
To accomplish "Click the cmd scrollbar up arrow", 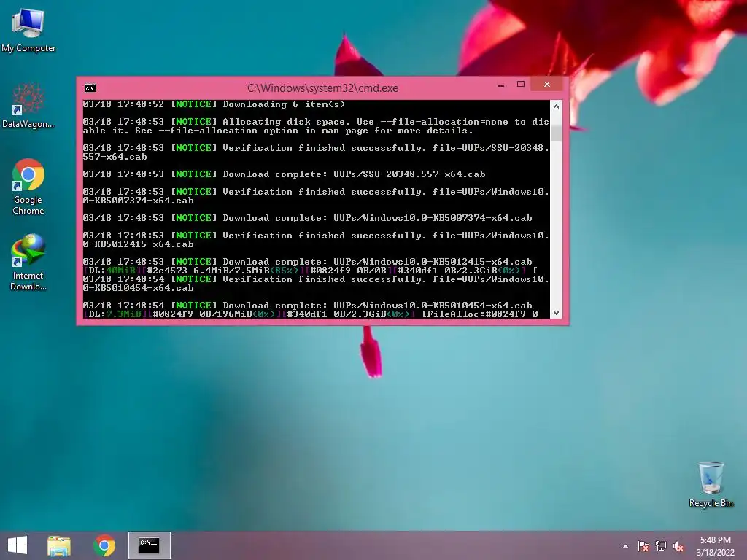I will click(x=556, y=106).
